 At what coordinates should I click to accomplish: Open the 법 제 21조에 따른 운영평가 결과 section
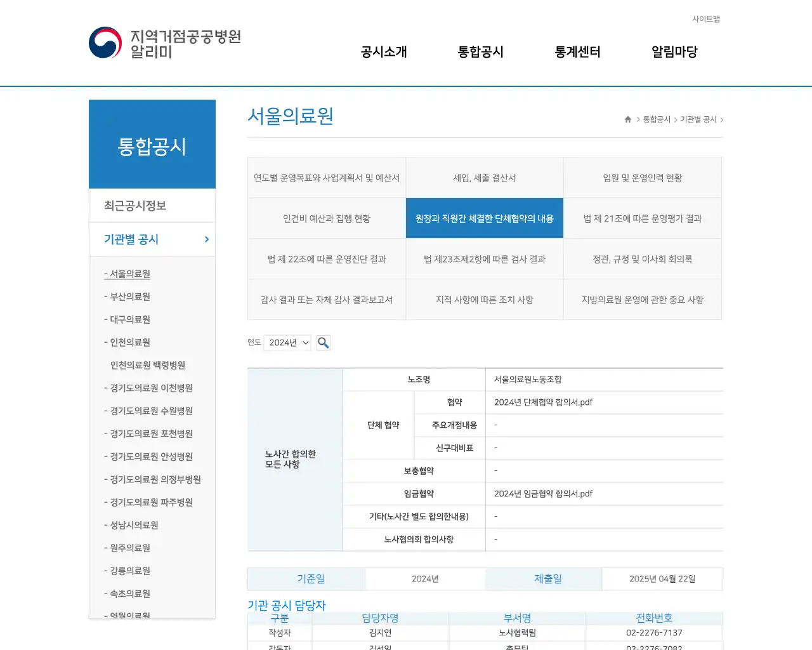[x=643, y=218]
